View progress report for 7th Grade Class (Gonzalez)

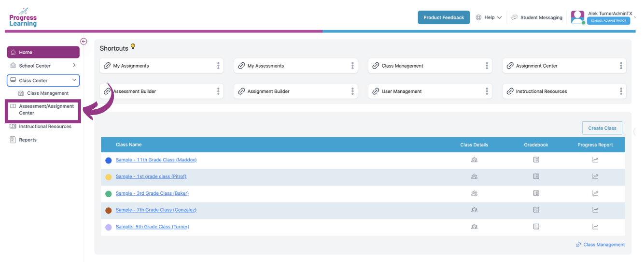595,210
